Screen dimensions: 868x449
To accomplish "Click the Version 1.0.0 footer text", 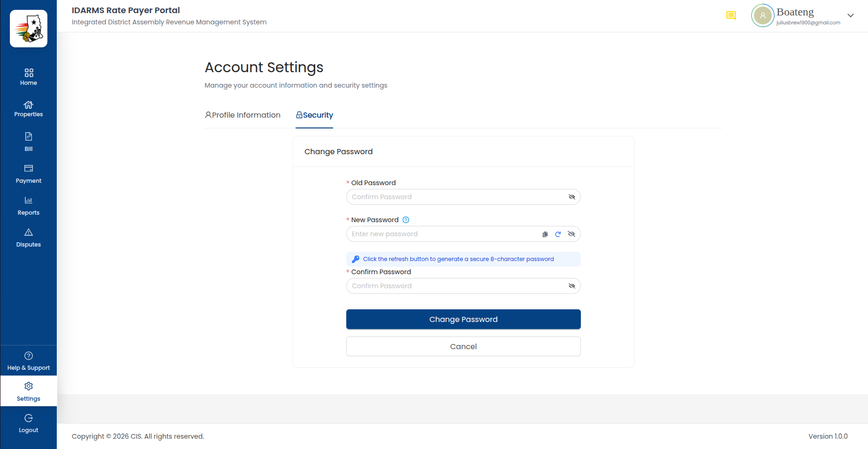I will (828, 436).
